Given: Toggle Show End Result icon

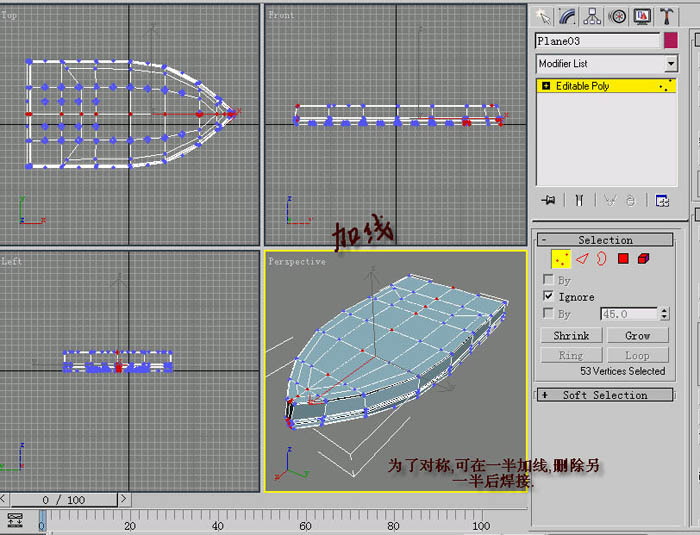Looking at the screenshot, I should coord(579,201).
